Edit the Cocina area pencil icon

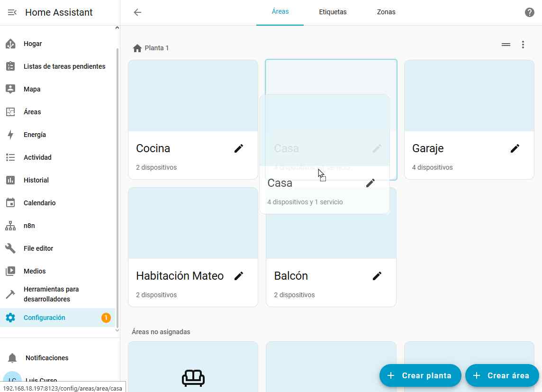[x=239, y=148]
